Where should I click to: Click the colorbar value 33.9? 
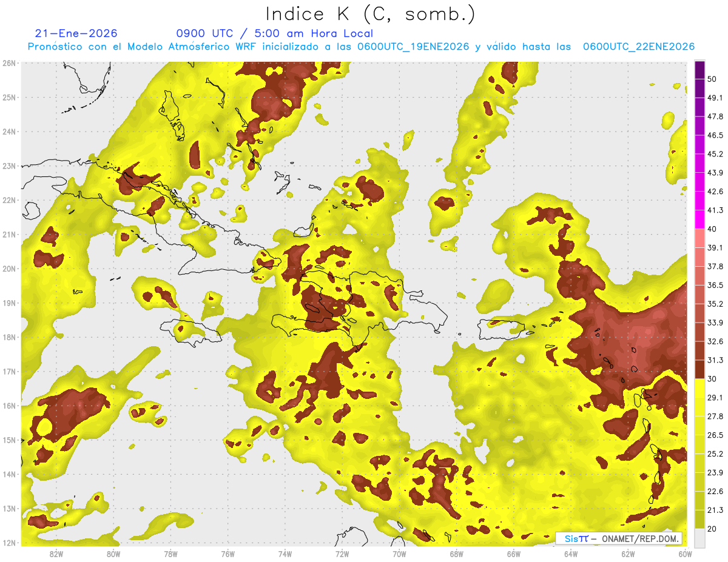point(715,323)
